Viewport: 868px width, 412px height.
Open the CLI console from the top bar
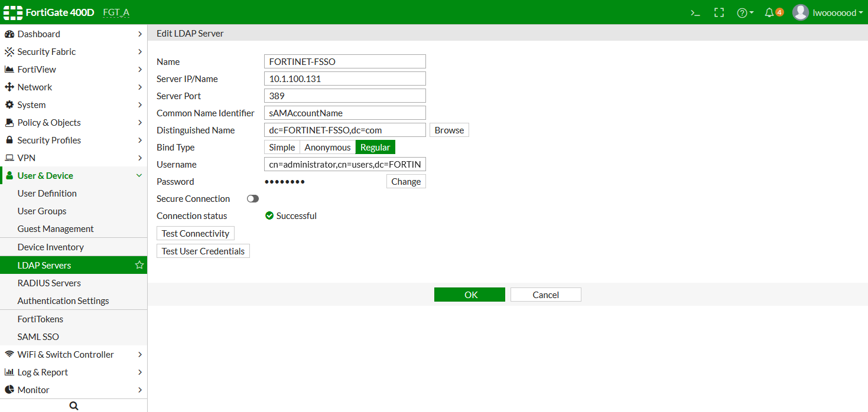pos(695,12)
